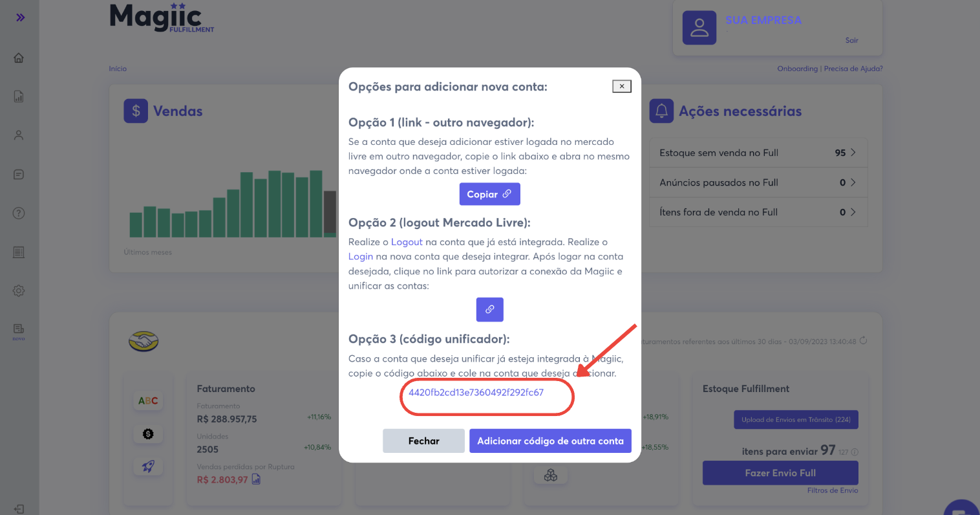Click the Ações necessárias bell icon
Image resolution: width=980 pixels, height=515 pixels.
pyautogui.click(x=661, y=111)
